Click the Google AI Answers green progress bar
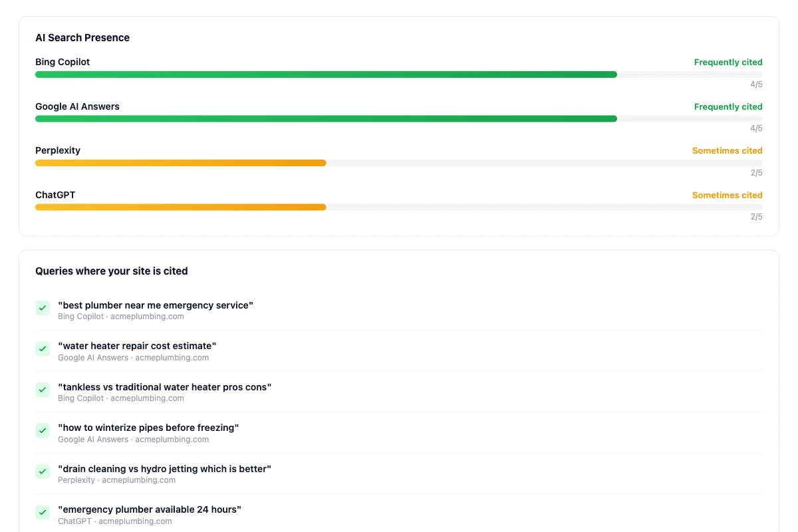 [326, 118]
